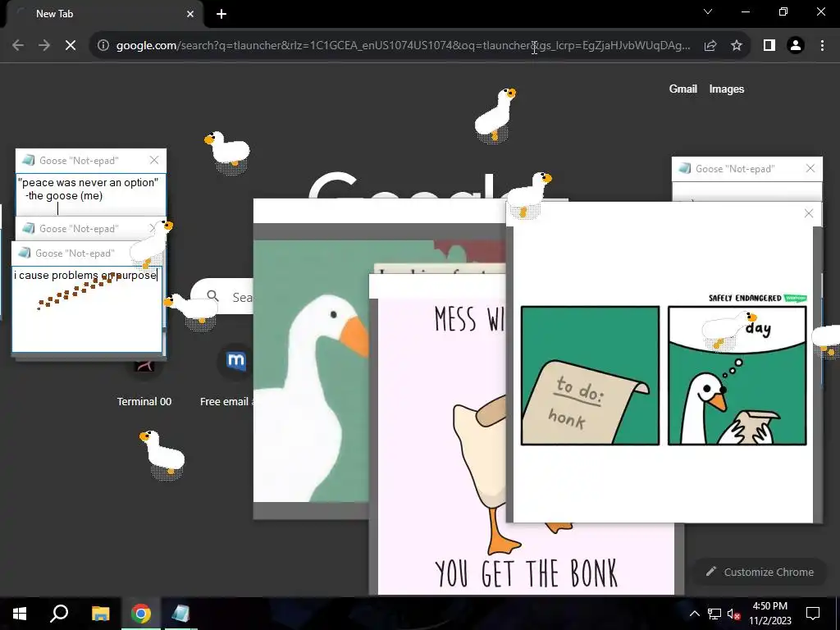The width and height of the screenshot is (840, 630).
Task: Open Images link
Action: [x=727, y=89]
